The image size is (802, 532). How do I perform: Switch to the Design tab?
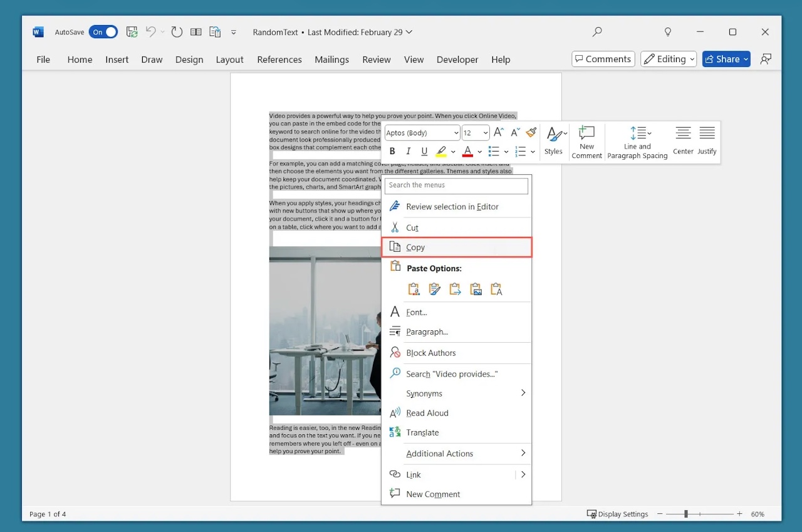click(x=189, y=60)
